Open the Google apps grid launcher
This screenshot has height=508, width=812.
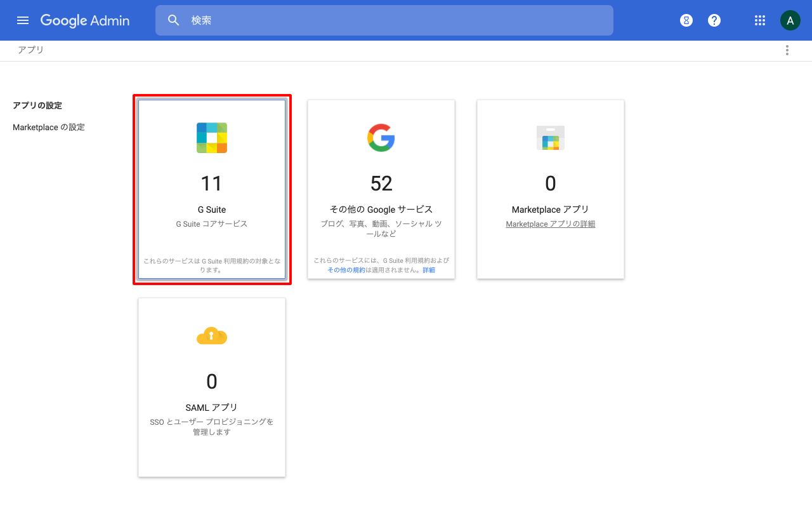tap(760, 20)
